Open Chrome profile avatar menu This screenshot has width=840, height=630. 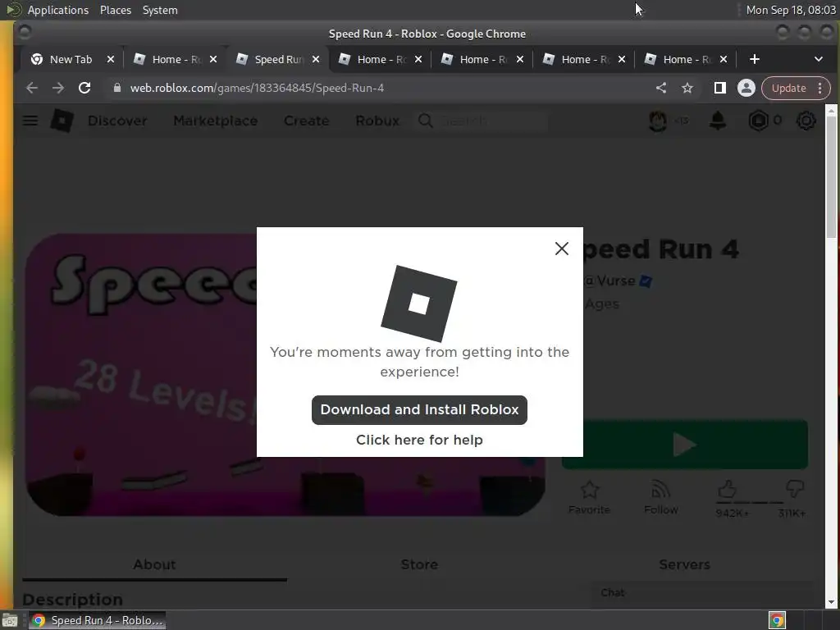pyautogui.click(x=746, y=88)
